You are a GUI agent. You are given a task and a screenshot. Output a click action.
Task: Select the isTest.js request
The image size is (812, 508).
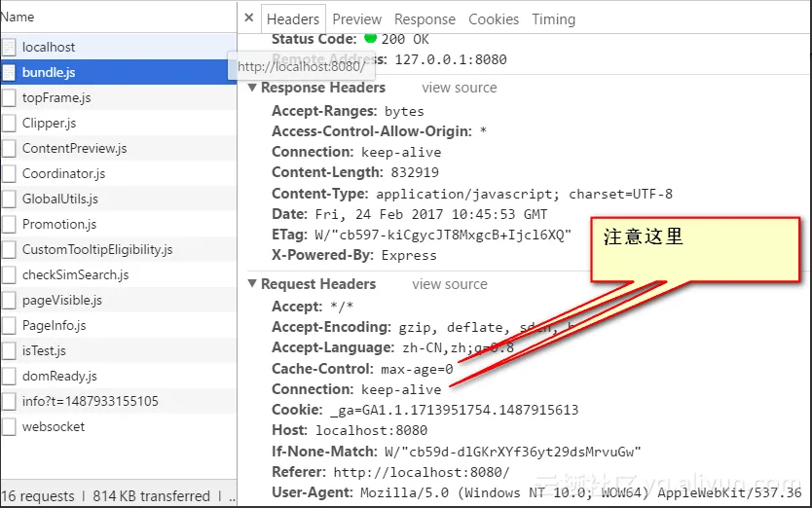(x=119, y=351)
